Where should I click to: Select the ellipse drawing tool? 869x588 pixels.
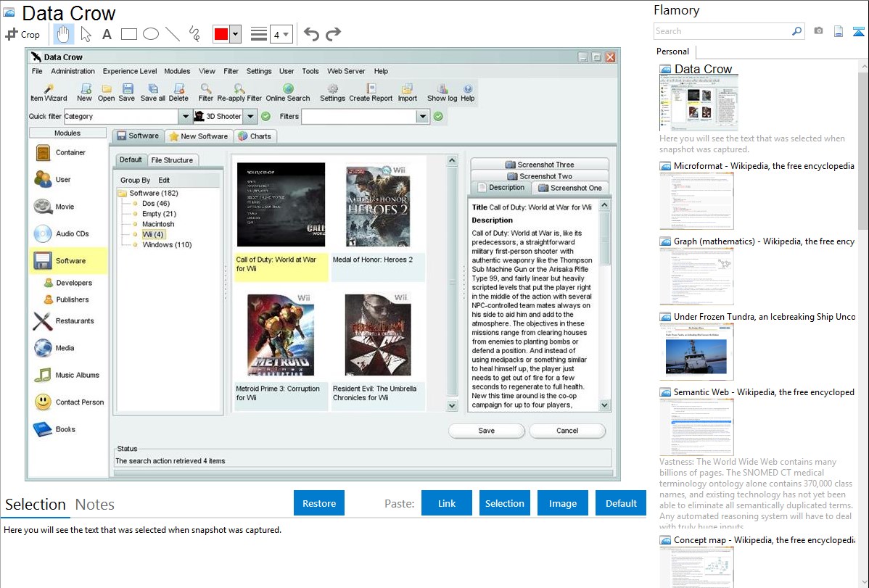point(151,34)
